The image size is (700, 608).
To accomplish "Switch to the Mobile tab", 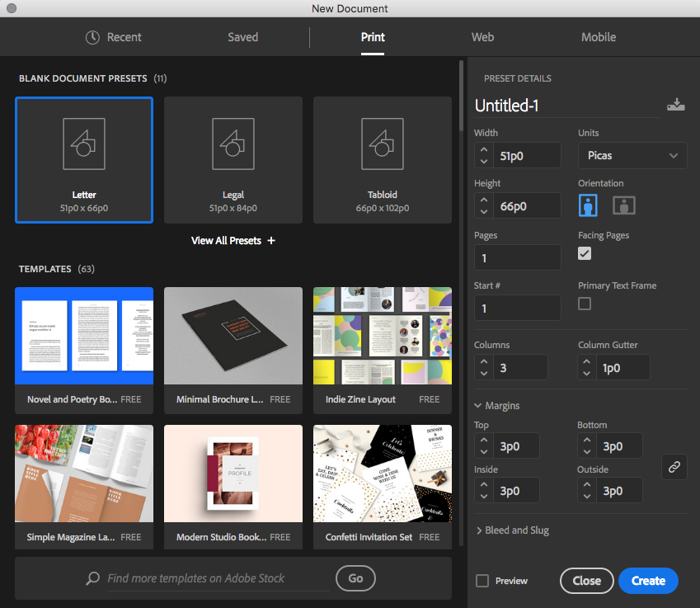I will pos(599,37).
